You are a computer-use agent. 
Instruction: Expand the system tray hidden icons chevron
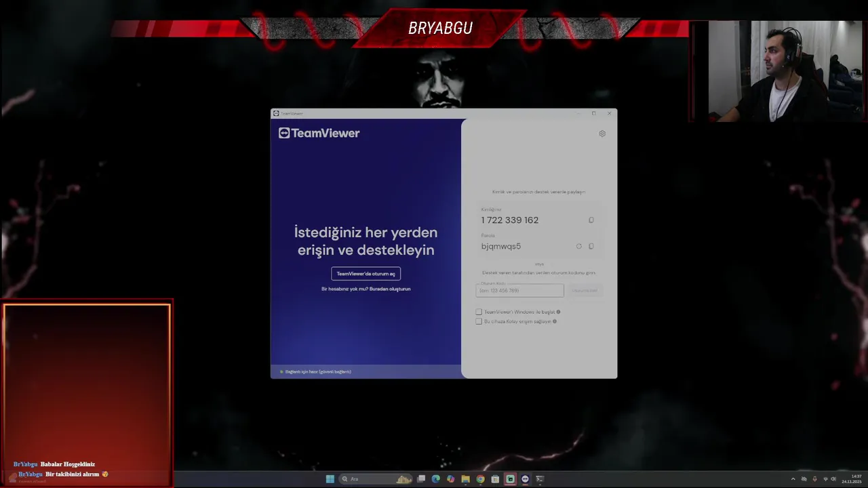click(x=793, y=479)
